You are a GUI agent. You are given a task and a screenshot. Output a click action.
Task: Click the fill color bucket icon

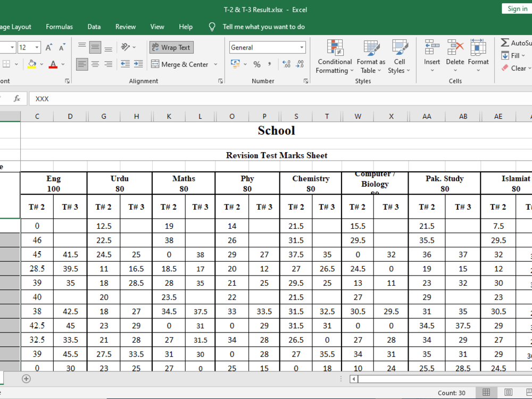click(32, 64)
